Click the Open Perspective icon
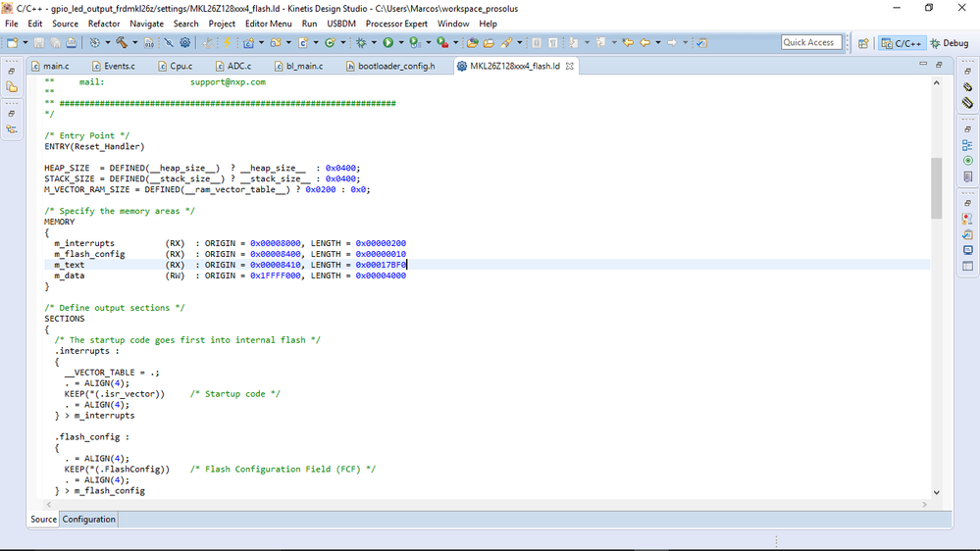This screenshot has width=980, height=551. (863, 43)
